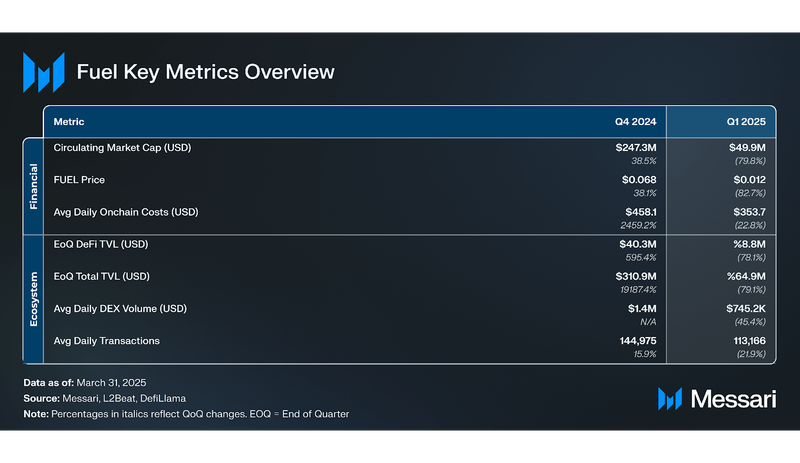This screenshot has height=463, width=800.
Task: Select the FUEL Price row label
Action: [x=79, y=180]
